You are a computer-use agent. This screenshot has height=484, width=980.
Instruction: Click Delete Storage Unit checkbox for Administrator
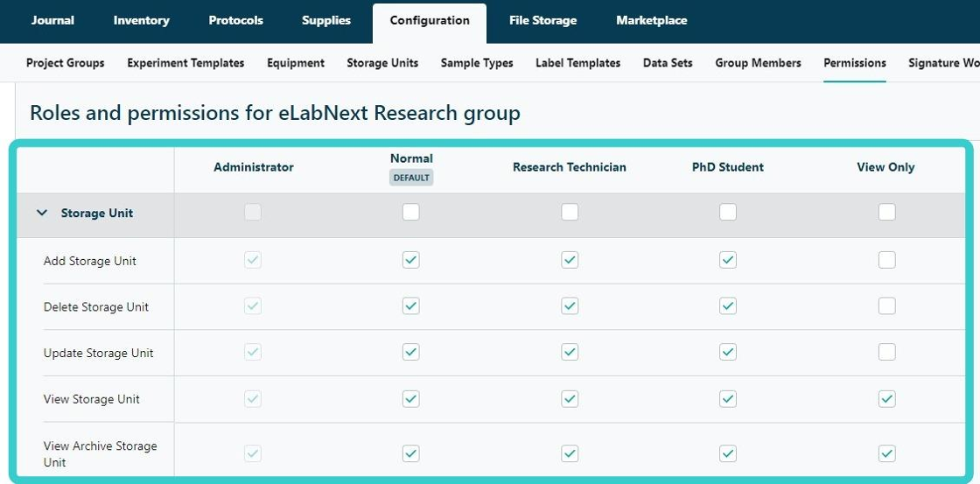tap(253, 305)
